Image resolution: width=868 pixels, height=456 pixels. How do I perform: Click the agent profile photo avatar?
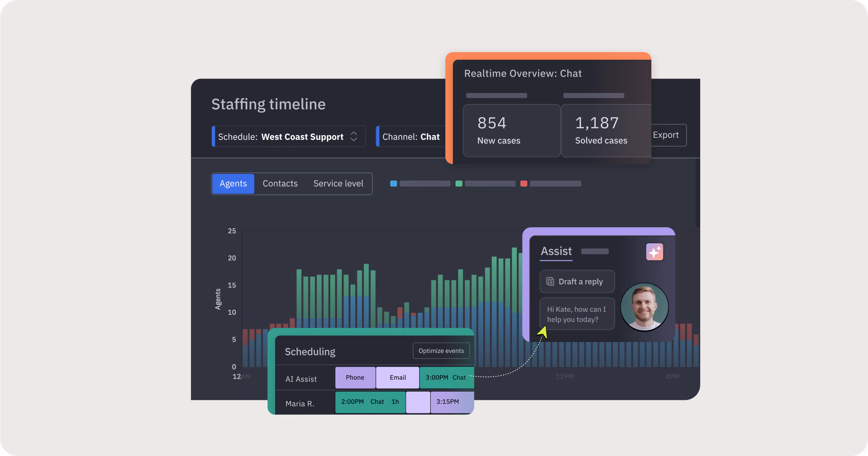[644, 307]
